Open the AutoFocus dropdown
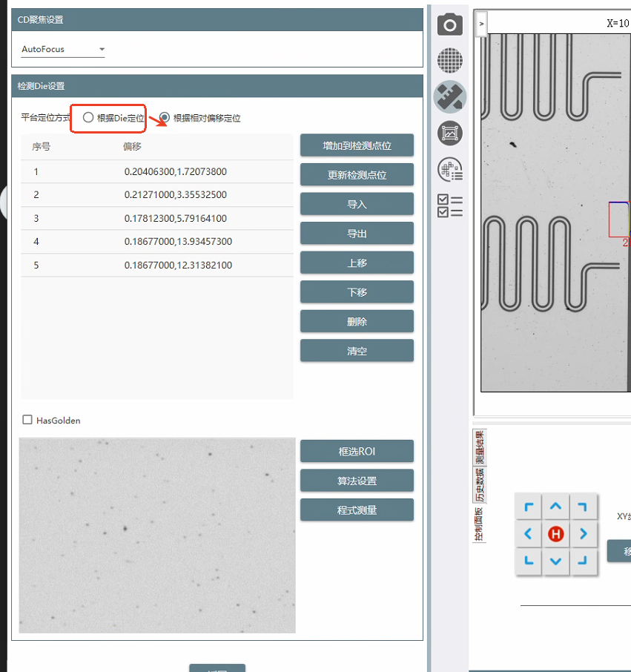Screen dimensions: 631x672 [63, 50]
